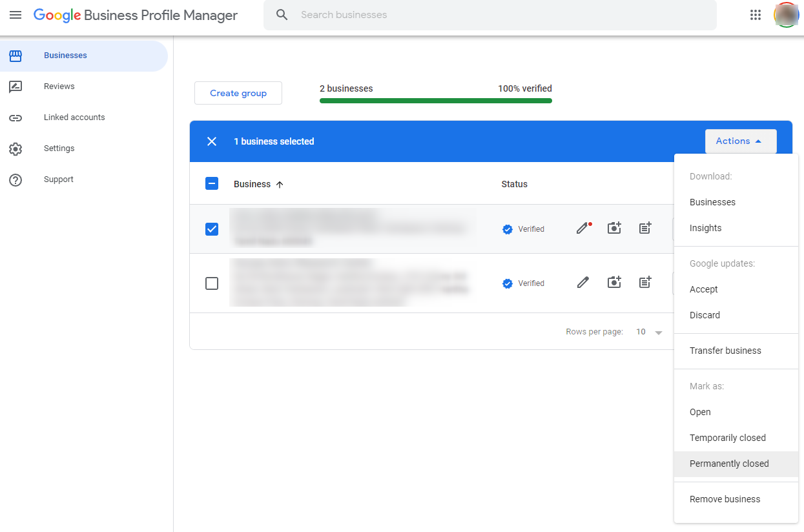Mark business as Temporarily closed
Viewport: 804px width, 532px height.
pyautogui.click(x=736, y=438)
